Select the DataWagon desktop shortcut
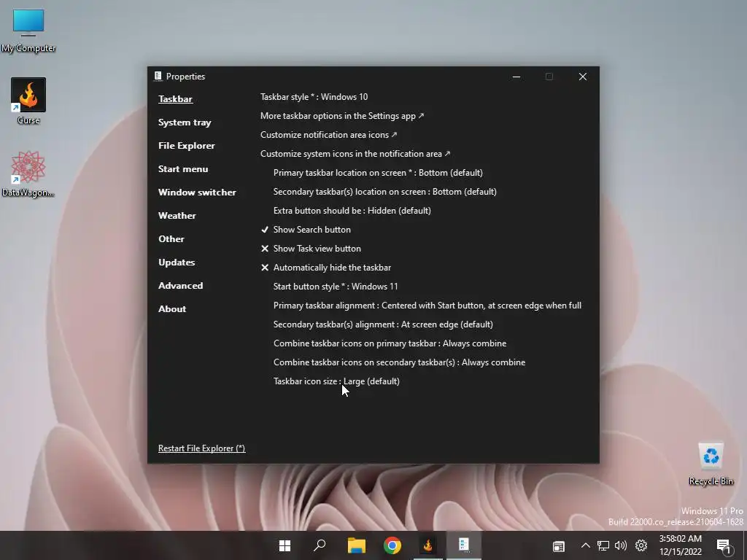The width and height of the screenshot is (747, 560). (x=28, y=174)
